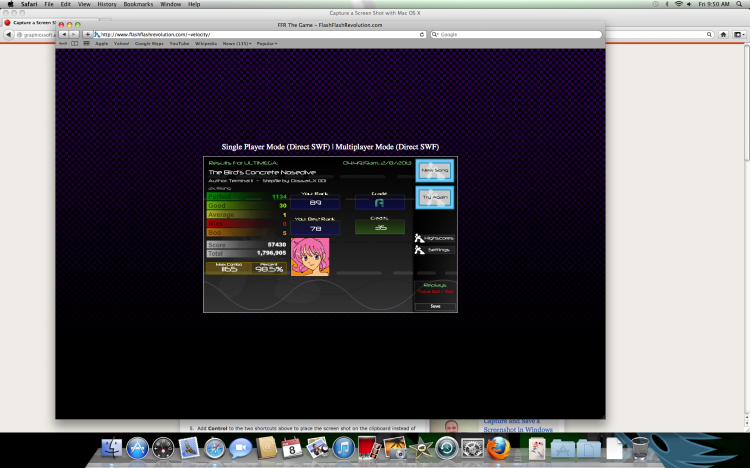Open the Finder icon in the Dock
The width and height of the screenshot is (750, 468).
[x=112, y=448]
